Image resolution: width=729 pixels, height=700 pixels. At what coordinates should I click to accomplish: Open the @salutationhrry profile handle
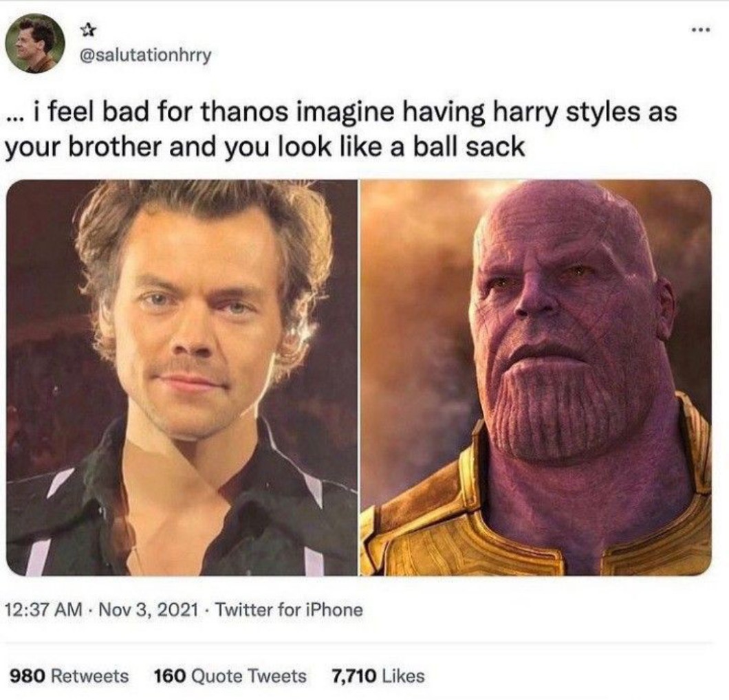click(146, 55)
